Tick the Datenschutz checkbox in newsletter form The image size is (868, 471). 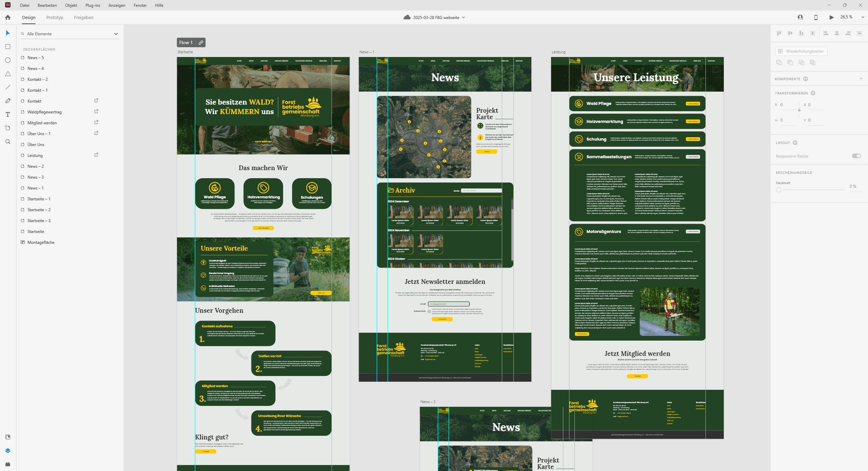point(429,311)
